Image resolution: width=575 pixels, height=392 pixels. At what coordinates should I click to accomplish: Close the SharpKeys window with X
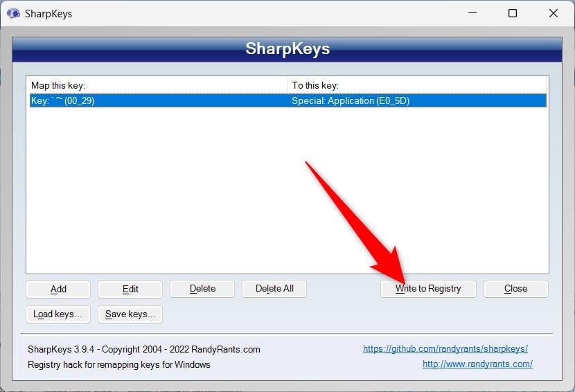[x=554, y=13]
